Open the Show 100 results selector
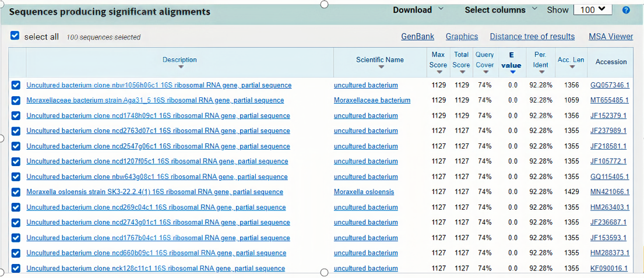644x278 pixels. click(592, 10)
